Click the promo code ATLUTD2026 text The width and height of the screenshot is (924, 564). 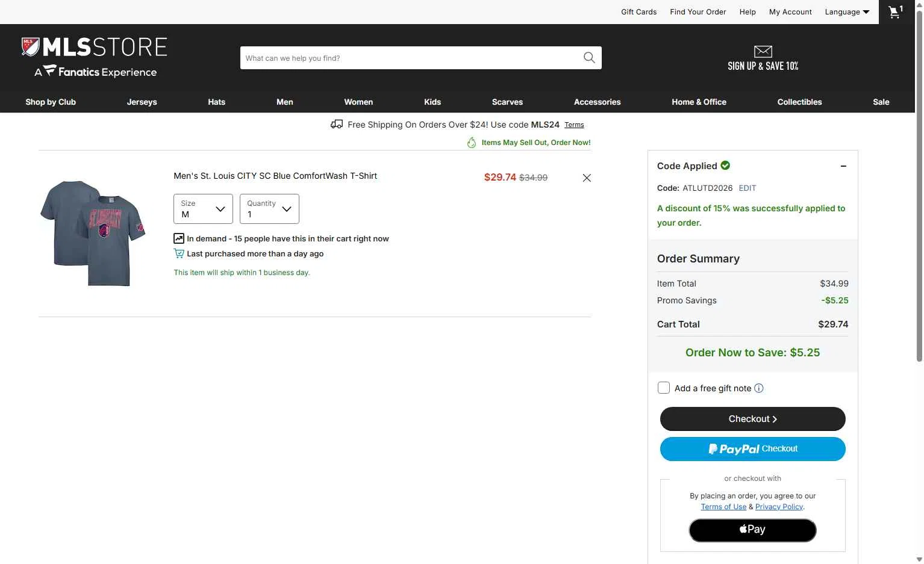point(708,188)
